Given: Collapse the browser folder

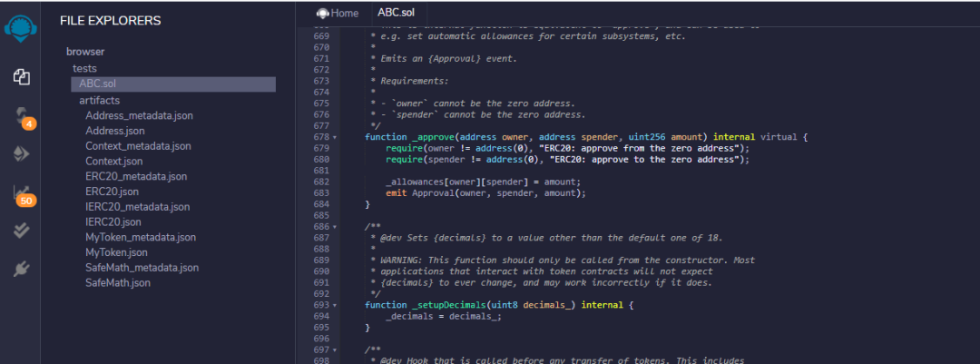Looking at the screenshot, I should [85, 52].
